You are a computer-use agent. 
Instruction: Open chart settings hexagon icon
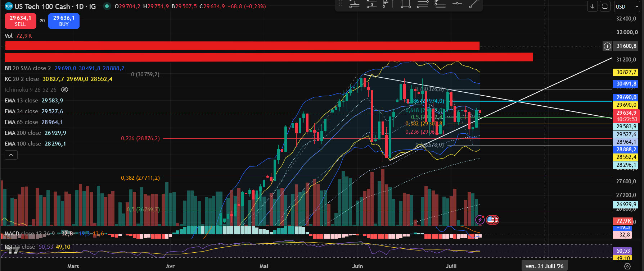pos(627,266)
